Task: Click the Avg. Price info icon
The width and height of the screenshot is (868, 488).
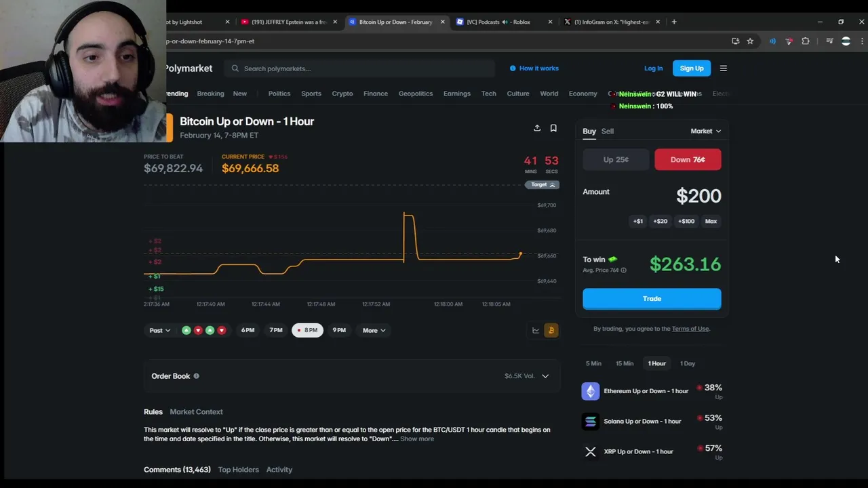Action: pos(623,270)
